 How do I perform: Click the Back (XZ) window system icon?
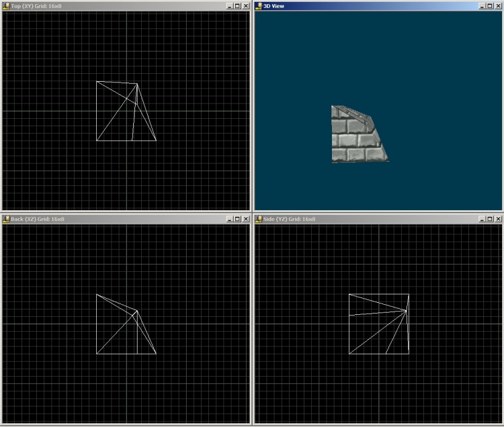click(6, 219)
